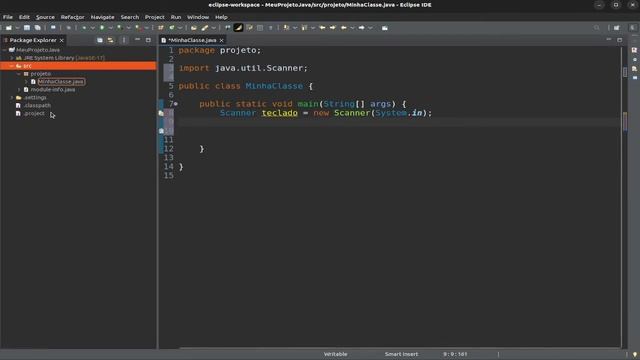Open the Source menu

click(x=45, y=17)
